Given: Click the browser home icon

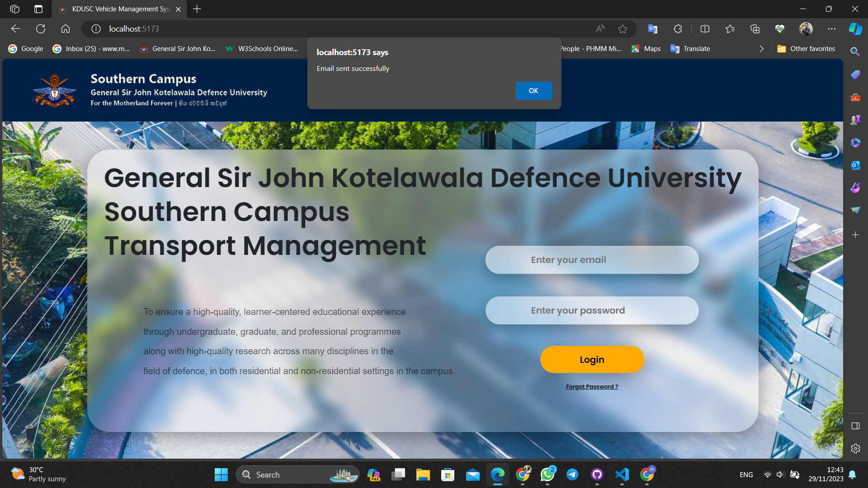Looking at the screenshot, I should point(66,29).
